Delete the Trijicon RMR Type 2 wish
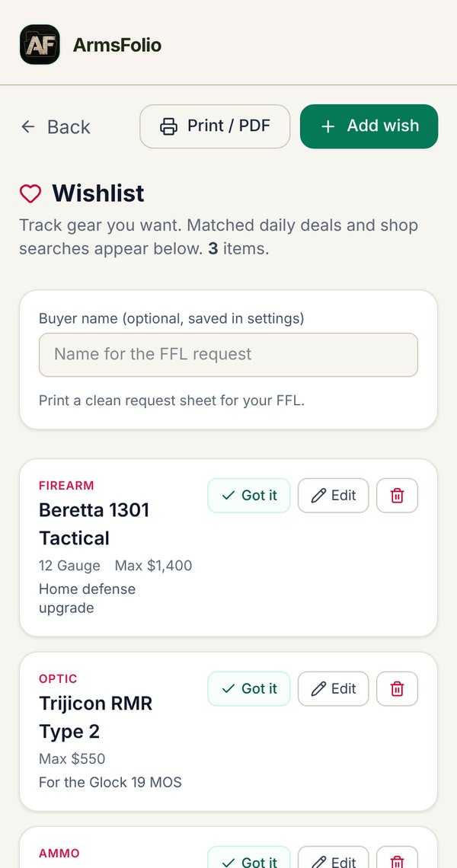 coord(397,688)
